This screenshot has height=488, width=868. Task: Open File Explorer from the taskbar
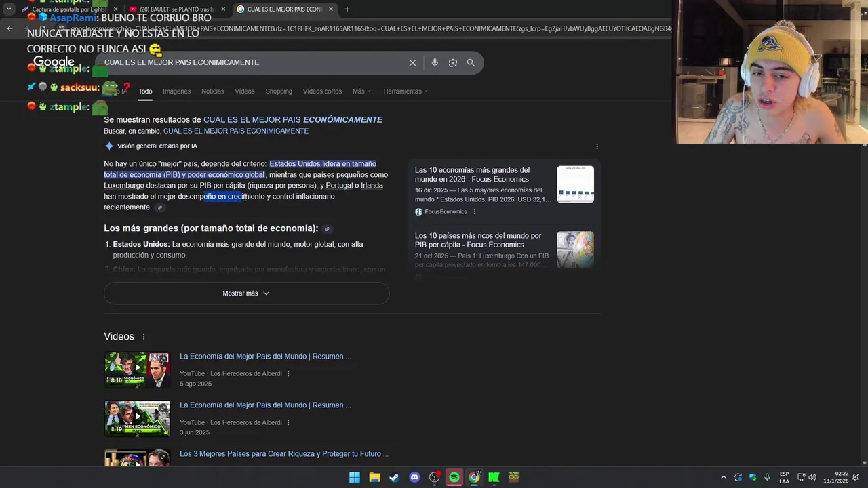pos(374,477)
